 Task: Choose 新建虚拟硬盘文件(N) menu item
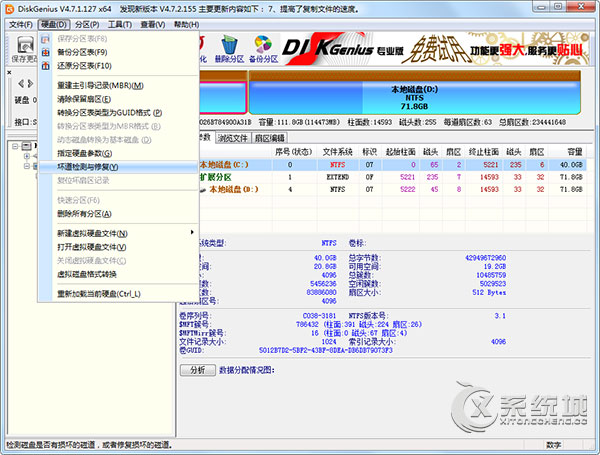click(x=119, y=233)
